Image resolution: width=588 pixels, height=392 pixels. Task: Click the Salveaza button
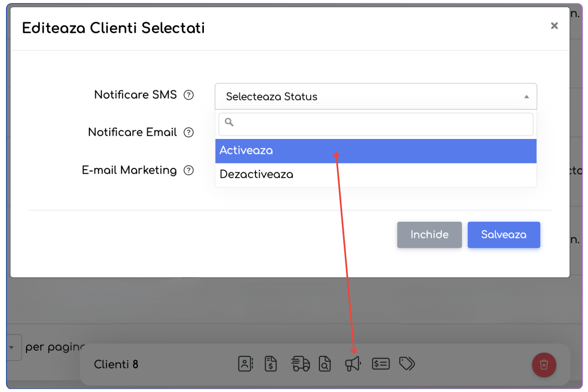[x=503, y=235]
